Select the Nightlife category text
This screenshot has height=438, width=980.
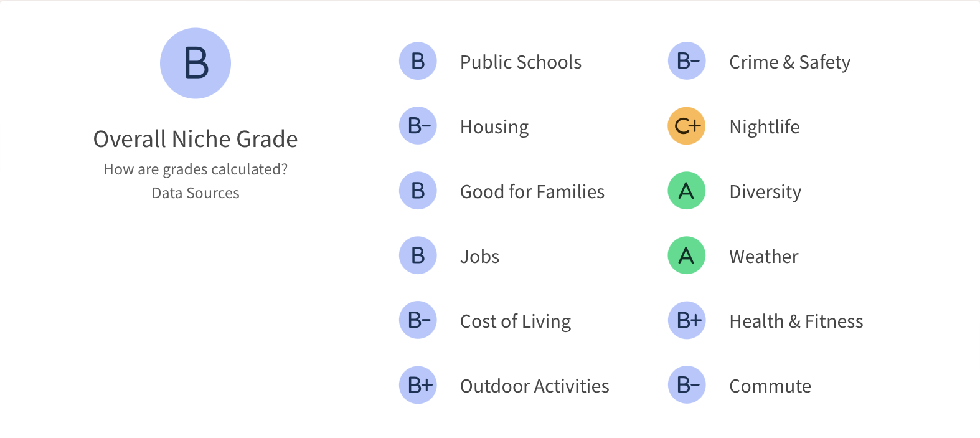click(764, 126)
